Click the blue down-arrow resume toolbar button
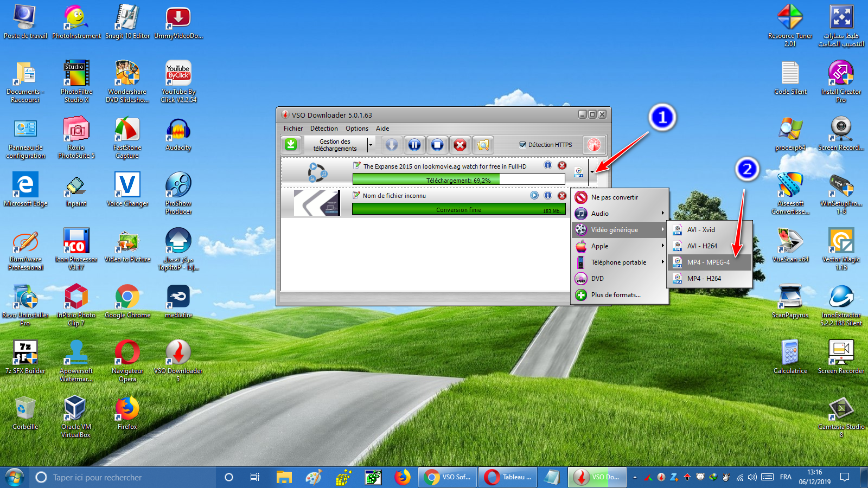This screenshot has width=868, height=488. (392, 145)
